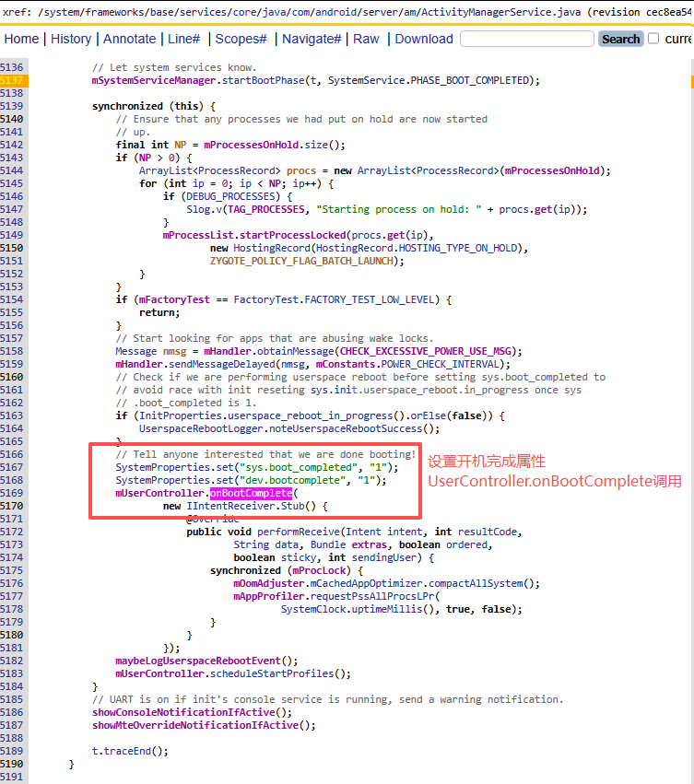Follow InitProperties symbol link
694x784 pixels.
click(x=180, y=416)
